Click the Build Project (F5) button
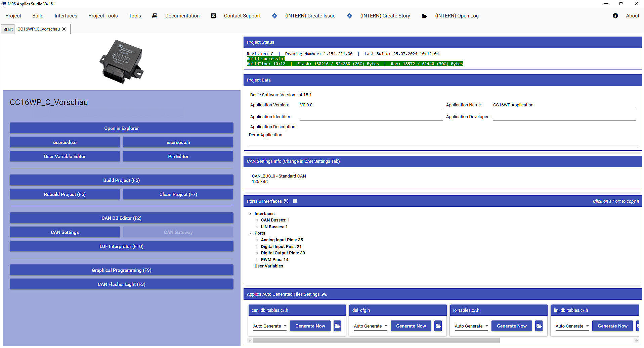Image resolution: width=644 pixels, height=348 pixels. coord(121,180)
